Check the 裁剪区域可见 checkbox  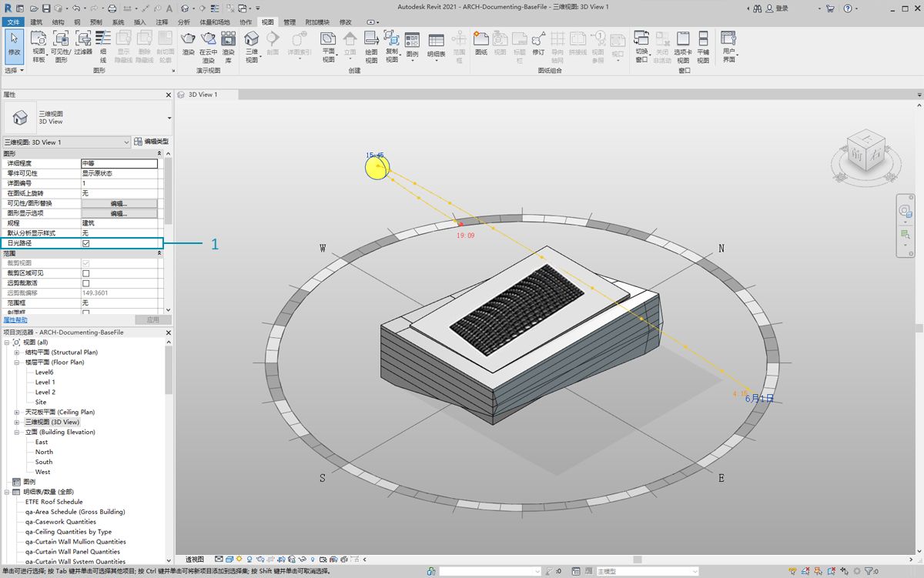pos(85,273)
